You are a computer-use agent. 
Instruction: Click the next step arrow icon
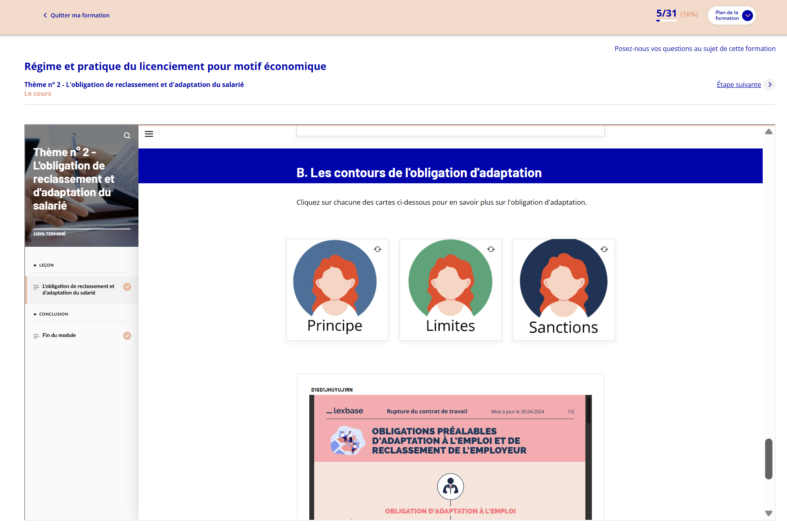pos(770,85)
